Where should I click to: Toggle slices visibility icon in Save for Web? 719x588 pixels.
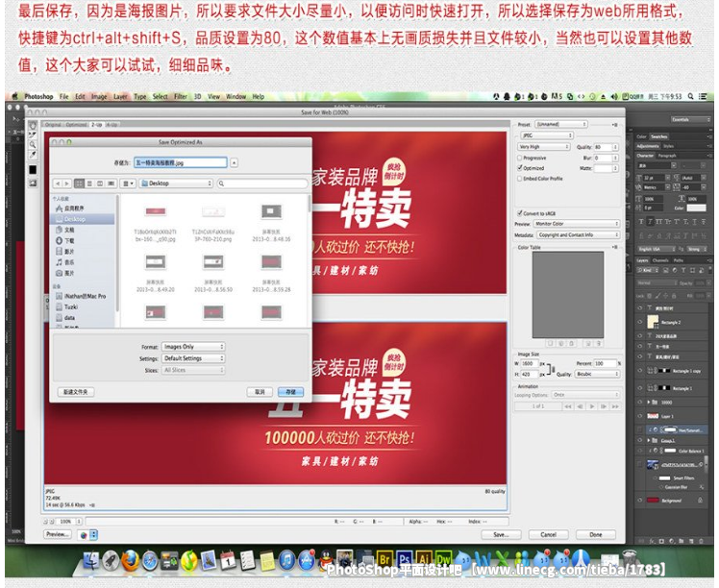pos(33,184)
